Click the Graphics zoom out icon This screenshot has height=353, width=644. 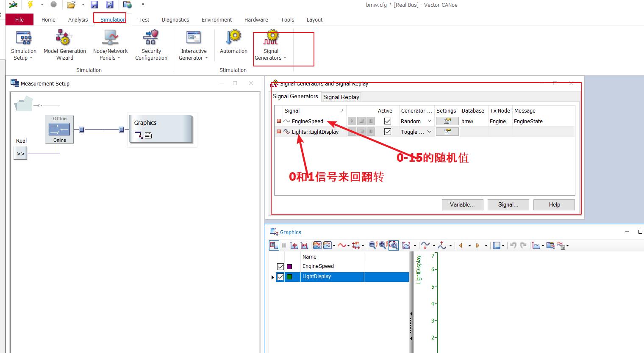pos(373,245)
